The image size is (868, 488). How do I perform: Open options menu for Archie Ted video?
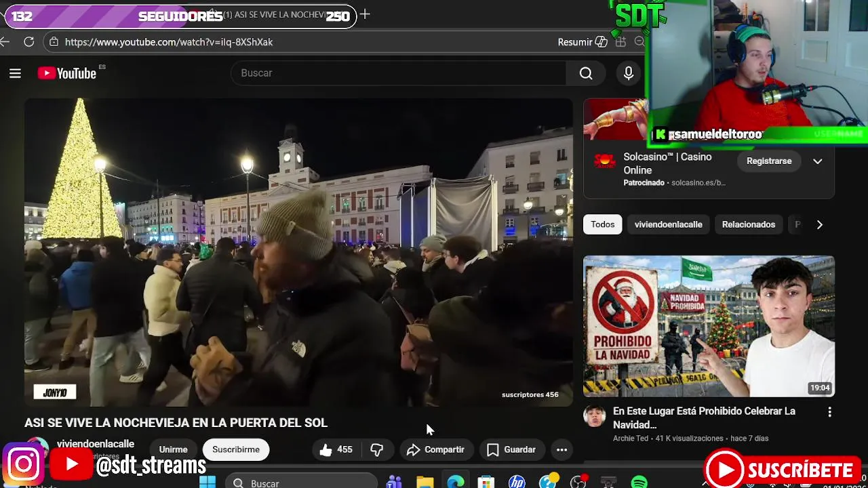829,412
